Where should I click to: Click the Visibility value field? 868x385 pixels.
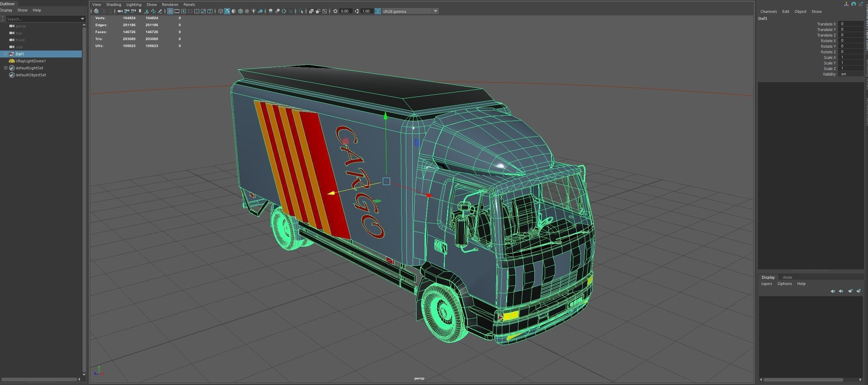click(851, 74)
